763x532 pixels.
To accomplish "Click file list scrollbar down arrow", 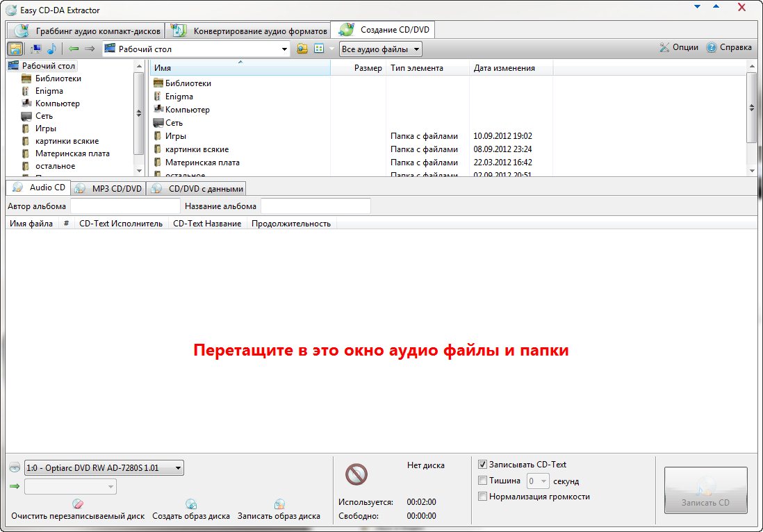I will (753, 171).
